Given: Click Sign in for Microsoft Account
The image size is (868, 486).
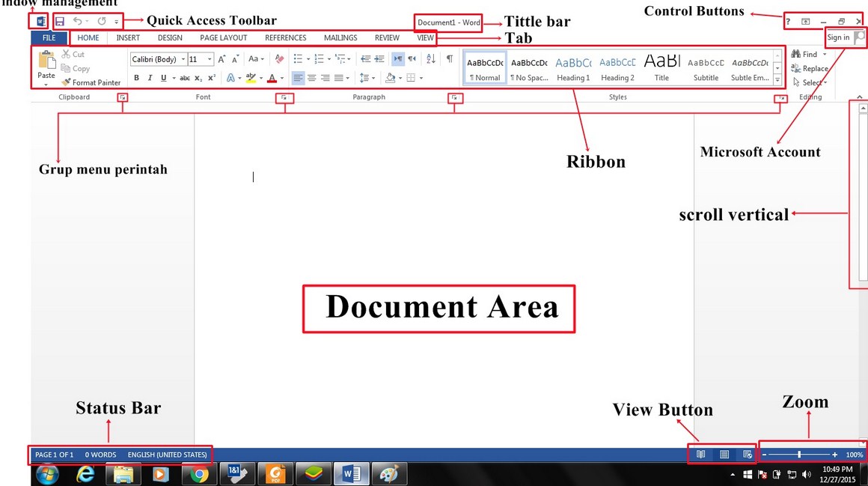Looking at the screenshot, I should click(x=838, y=37).
